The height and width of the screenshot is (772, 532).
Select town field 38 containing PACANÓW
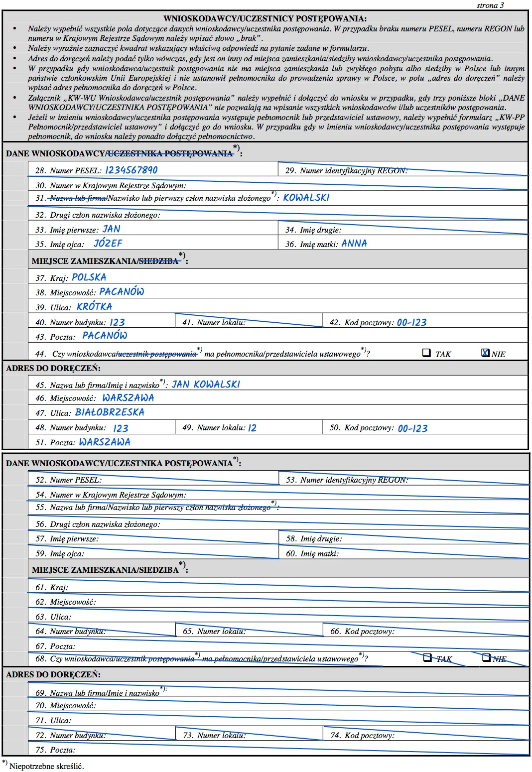click(x=122, y=292)
